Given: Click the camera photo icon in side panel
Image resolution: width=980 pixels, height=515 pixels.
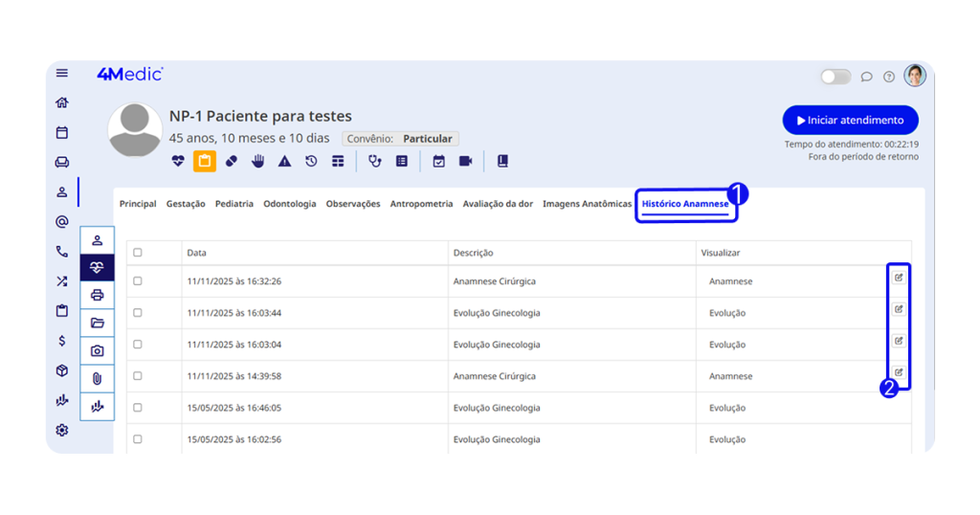Looking at the screenshot, I should (97, 351).
